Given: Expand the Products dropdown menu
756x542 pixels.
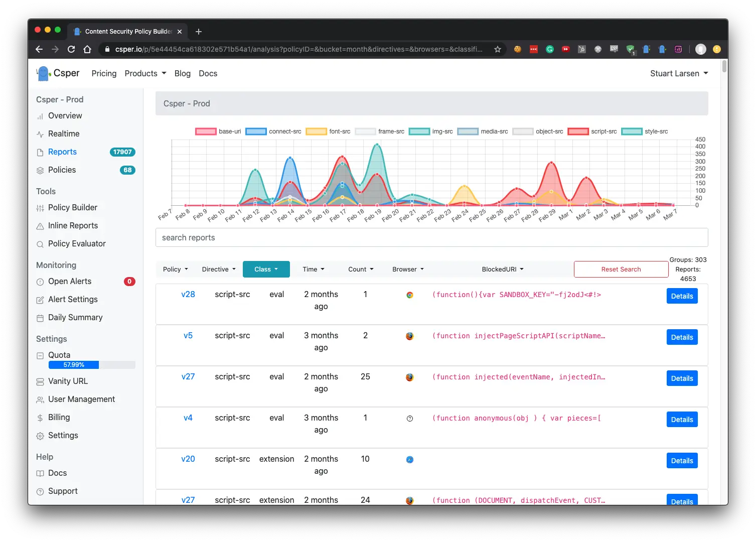Looking at the screenshot, I should pyautogui.click(x=145, y=73).
